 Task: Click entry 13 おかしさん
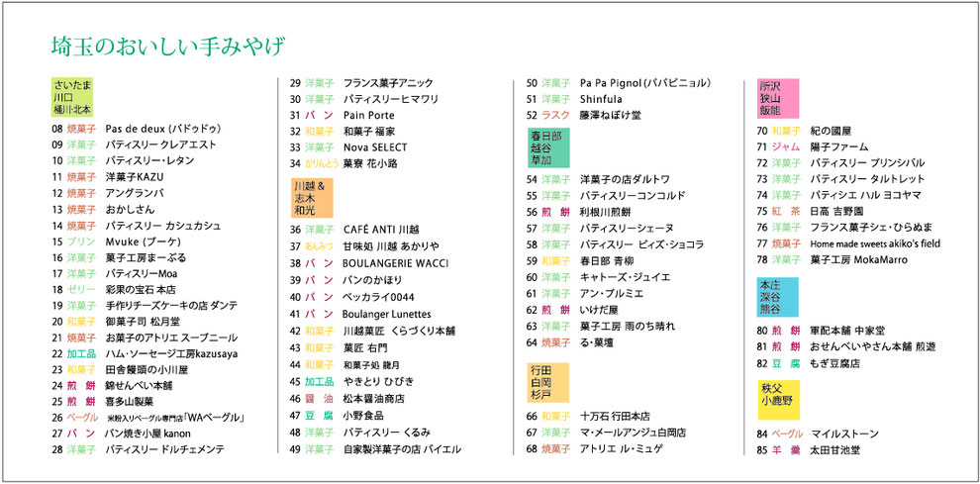[103, 210]
